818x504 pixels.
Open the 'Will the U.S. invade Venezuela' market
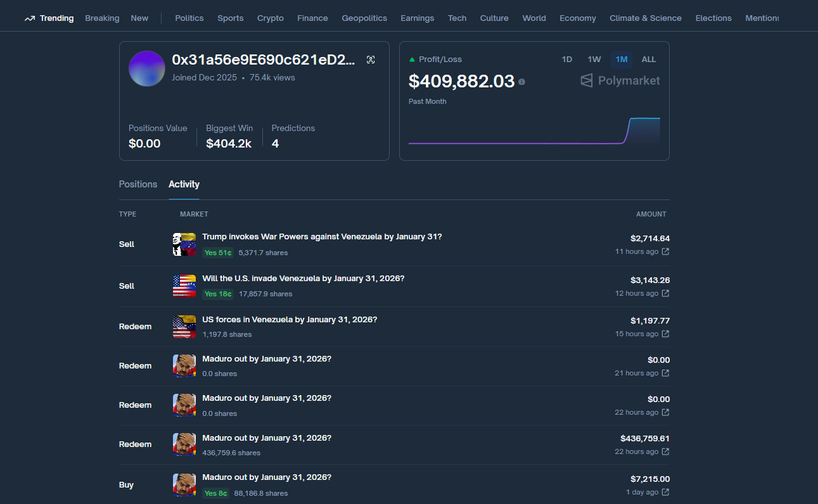pyautogui.click(x=303, y=278)
